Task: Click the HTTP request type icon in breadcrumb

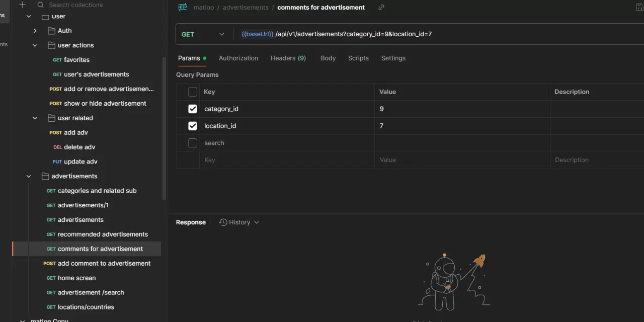Action: (x=183, y=8)
